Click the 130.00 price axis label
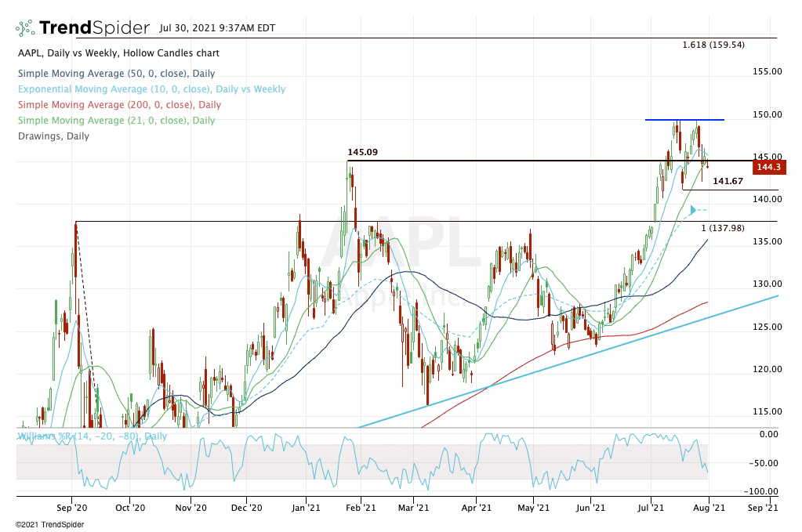This screenshot has width=802, height=532. coord(767,284)
